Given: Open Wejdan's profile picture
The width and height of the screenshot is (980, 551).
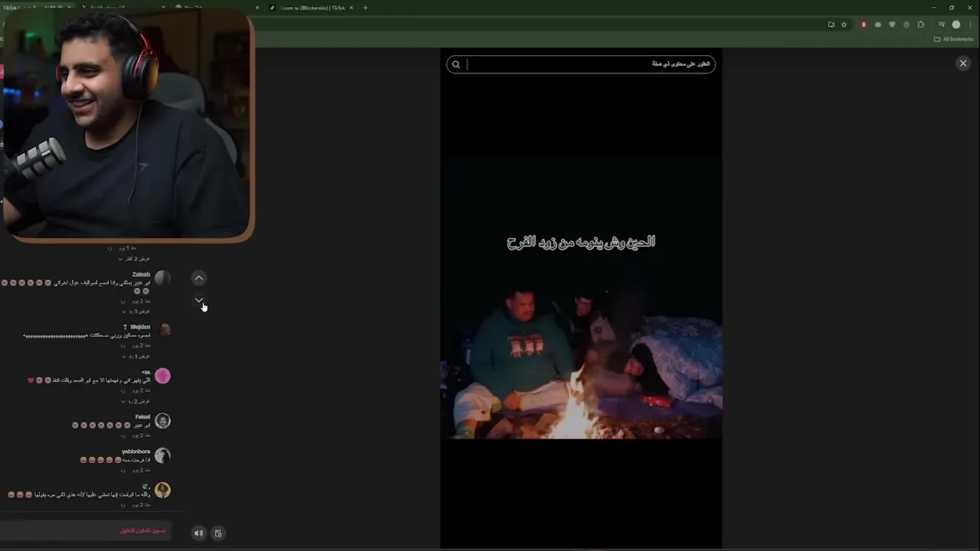Looking at the screenshot, I should click(x=162, y=331).
